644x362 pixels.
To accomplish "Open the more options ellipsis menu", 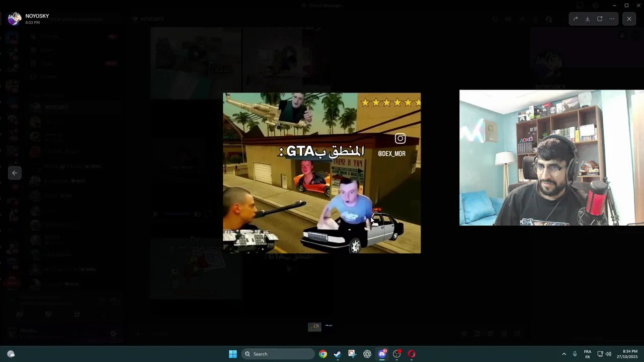I will (x=612, y=19).
